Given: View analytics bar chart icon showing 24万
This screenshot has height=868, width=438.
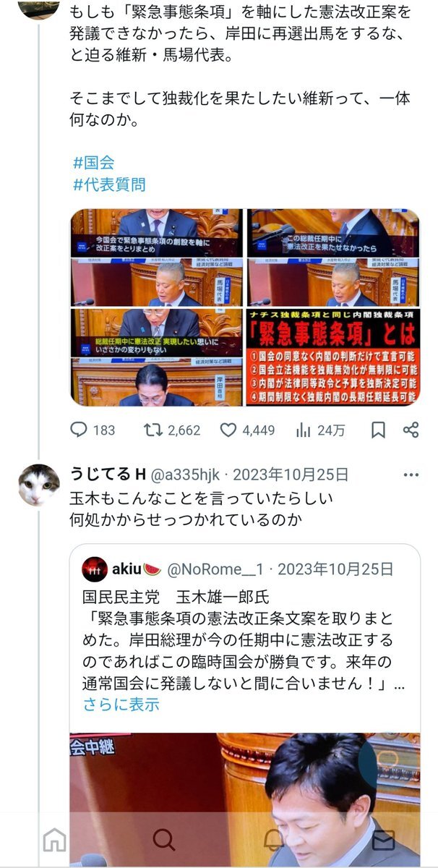Looking at the screenshot, I should coord(304,430).
